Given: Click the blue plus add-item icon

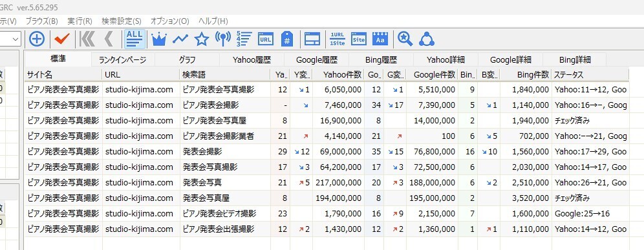Looking at the screenshot, I should (x=37, y=39).
